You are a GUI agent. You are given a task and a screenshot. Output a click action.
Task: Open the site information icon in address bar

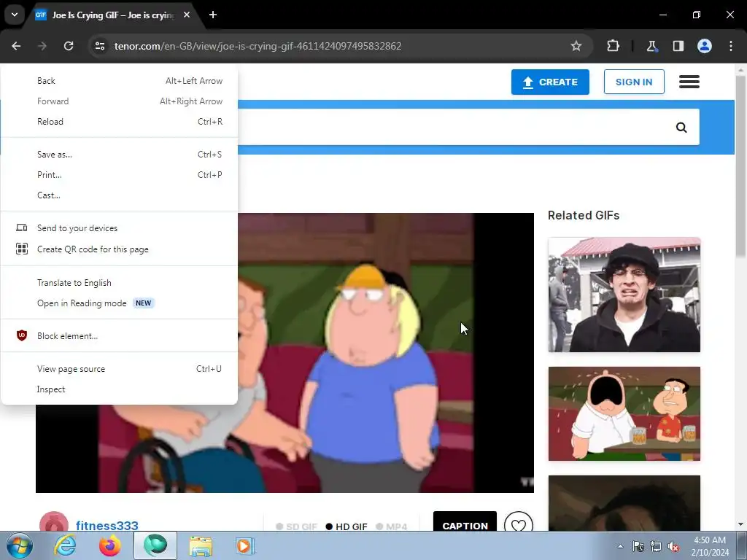point(100,46)
